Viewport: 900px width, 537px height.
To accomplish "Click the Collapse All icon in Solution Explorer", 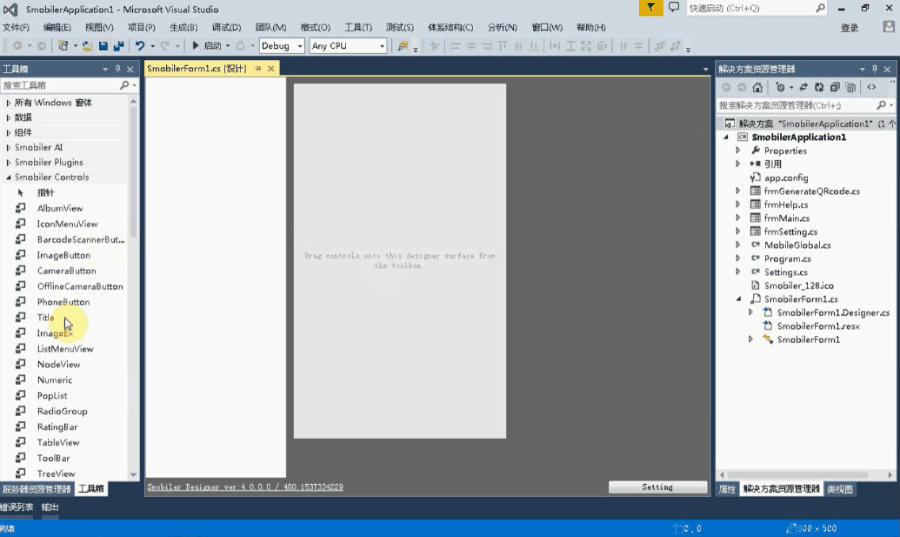I will [x=835, y=87].
